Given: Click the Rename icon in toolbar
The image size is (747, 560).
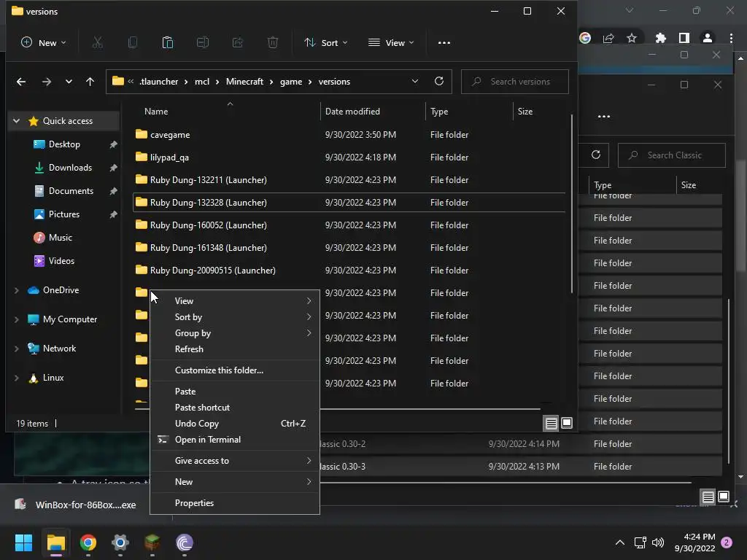Looking at the screenshot, I should [x=203, y=42].
